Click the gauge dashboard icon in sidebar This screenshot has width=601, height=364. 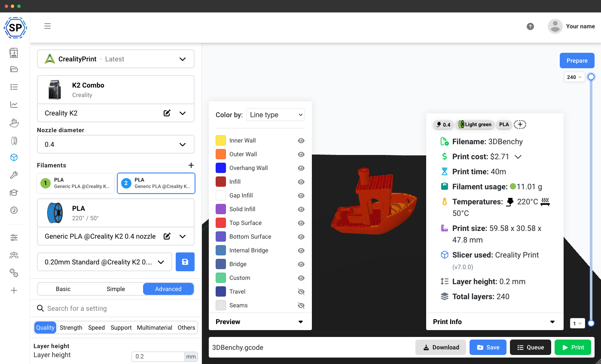click(14, 210)
